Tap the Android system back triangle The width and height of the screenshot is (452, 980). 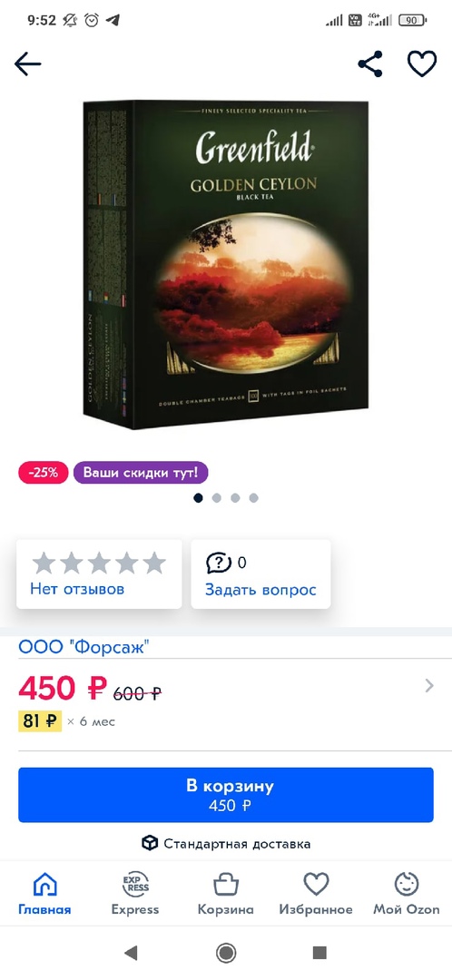131,953
